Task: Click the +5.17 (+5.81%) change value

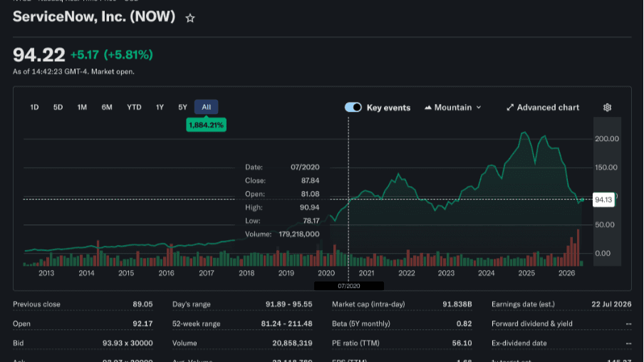Action: 112,55
